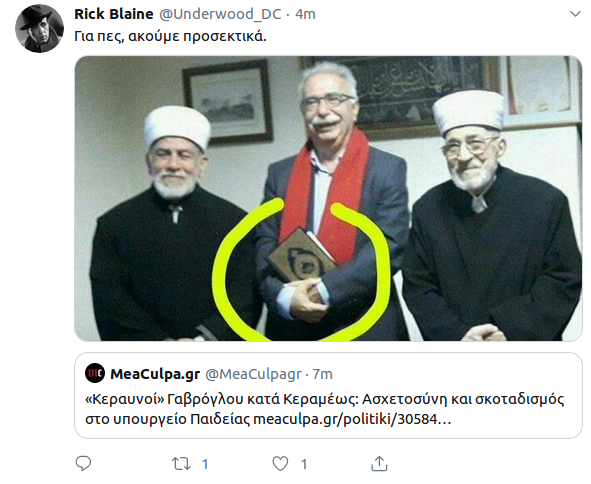The height and width of the screenshot is (484, 591).
Task: Enlarge the photo of three men
Action: [x=328, y=198]
